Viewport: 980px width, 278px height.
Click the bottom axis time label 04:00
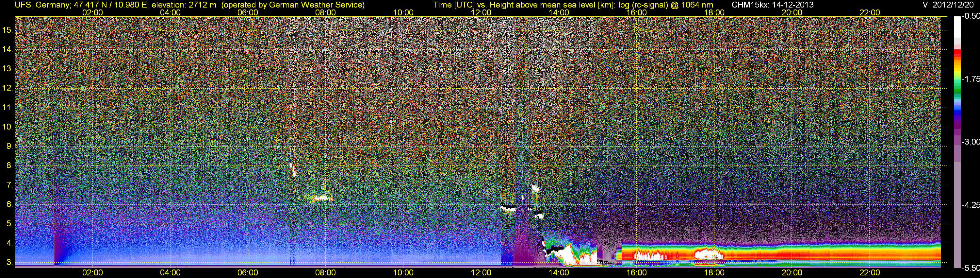pyautogui.click(x=170, y=273)
